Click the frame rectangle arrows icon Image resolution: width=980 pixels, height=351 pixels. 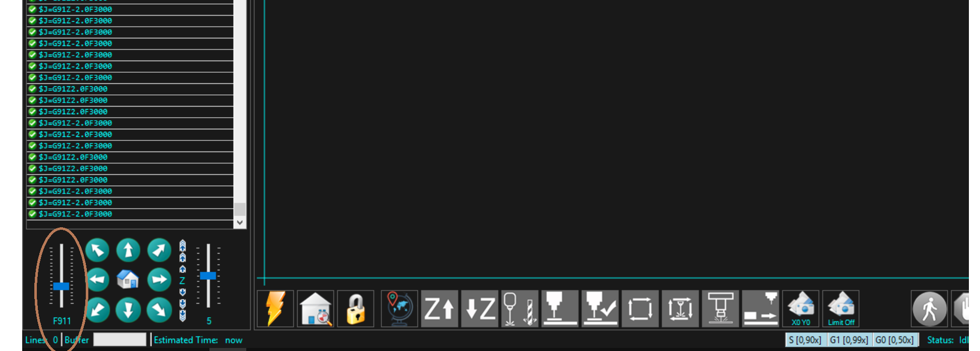pos(640,309)
